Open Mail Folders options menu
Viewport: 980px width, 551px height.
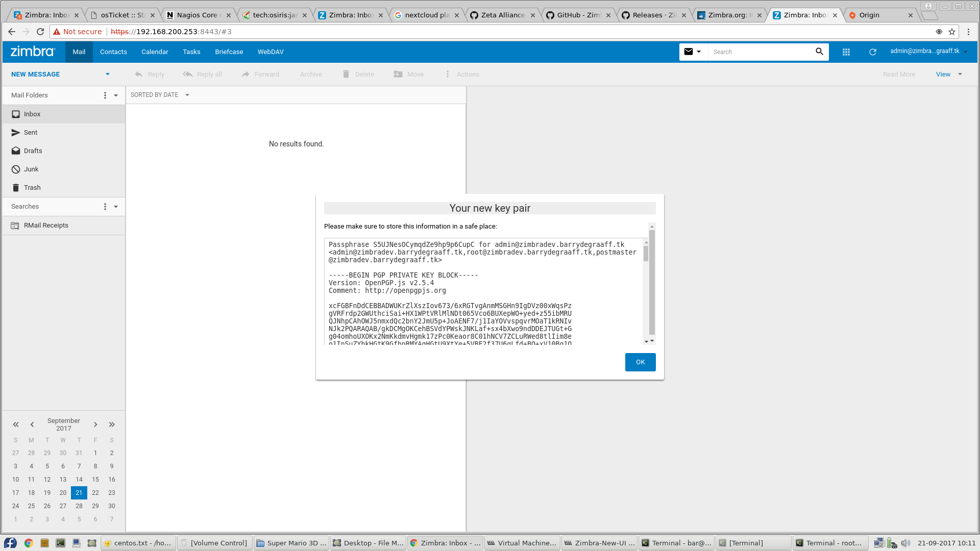(x=105, y=95)
